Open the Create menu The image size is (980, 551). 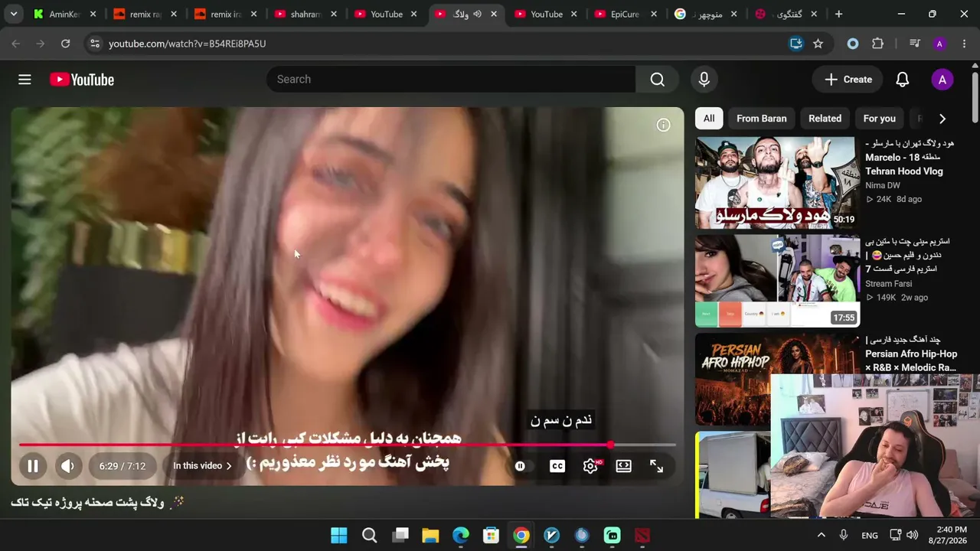click(x=848, y=80)
